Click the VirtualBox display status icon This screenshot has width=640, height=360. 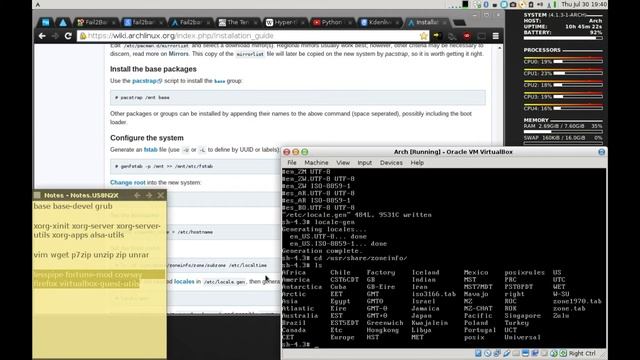click(x=525, y=353)
